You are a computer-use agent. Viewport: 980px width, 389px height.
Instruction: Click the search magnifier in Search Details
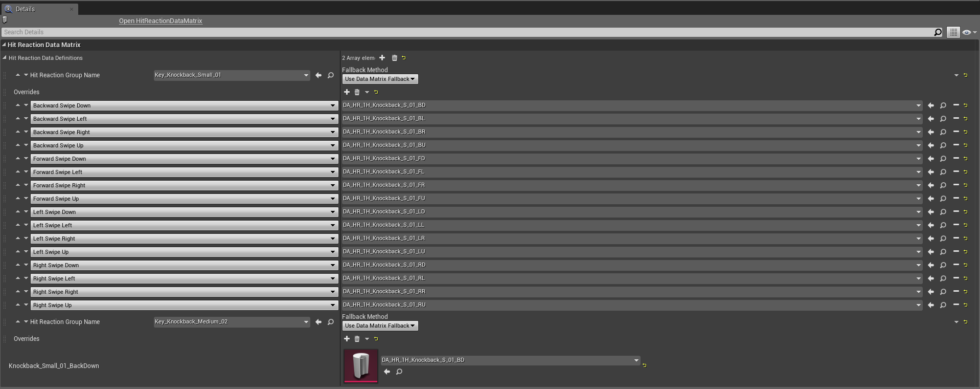(938, 32)
